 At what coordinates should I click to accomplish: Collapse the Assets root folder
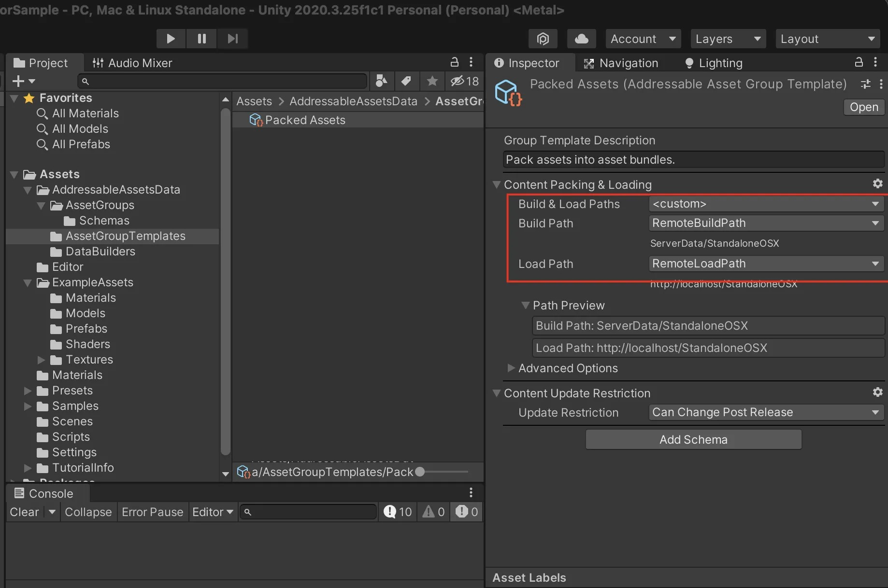click(x=14, y=174)
